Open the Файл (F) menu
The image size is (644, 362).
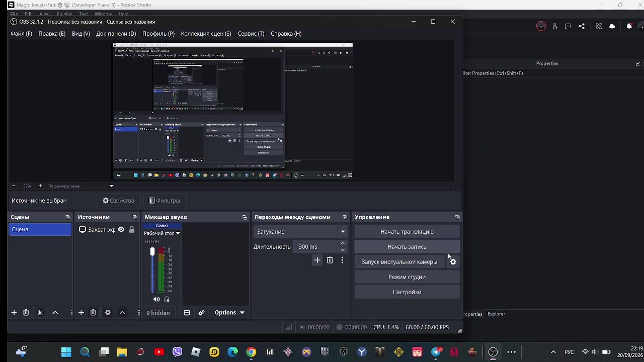click(x=21, y=34)
